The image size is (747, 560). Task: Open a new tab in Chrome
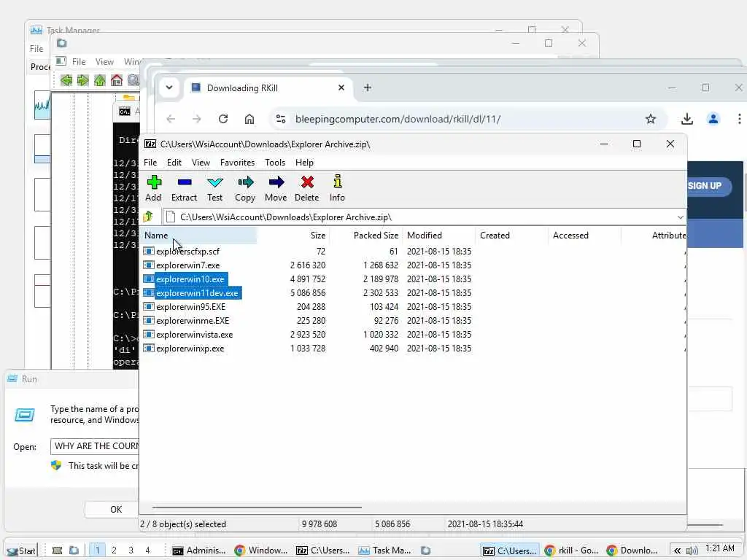point(368,87)
